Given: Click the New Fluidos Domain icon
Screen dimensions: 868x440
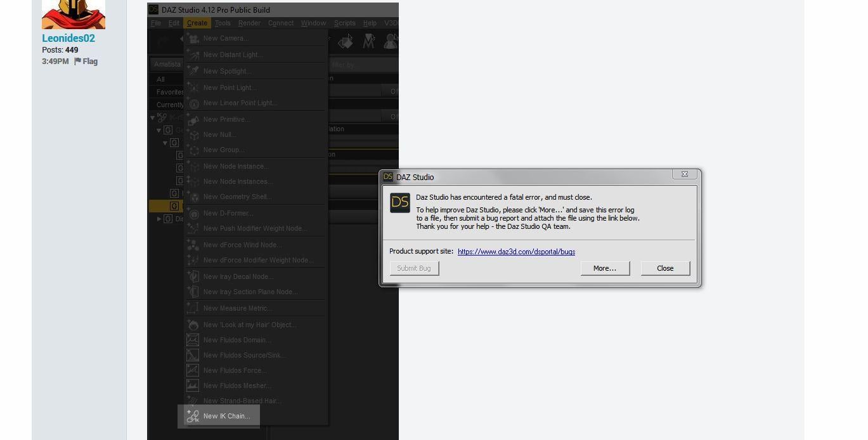Looking at the screenshot, I should tap(193, 340).
